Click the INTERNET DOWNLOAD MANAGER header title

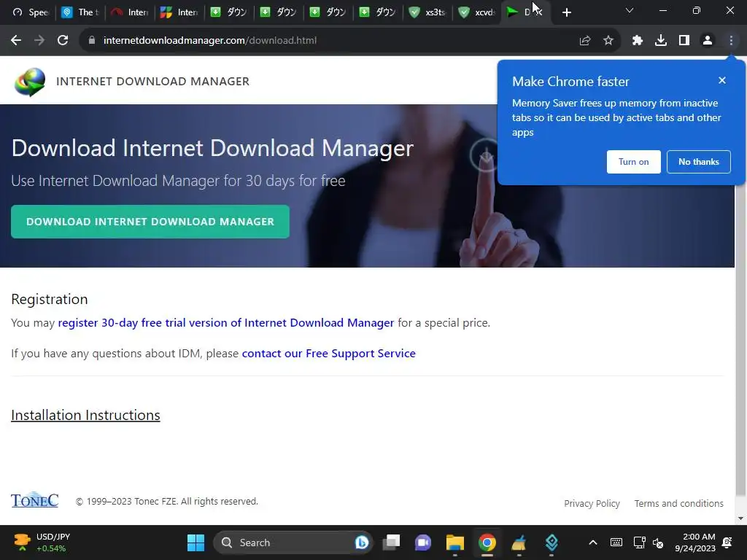152,82
